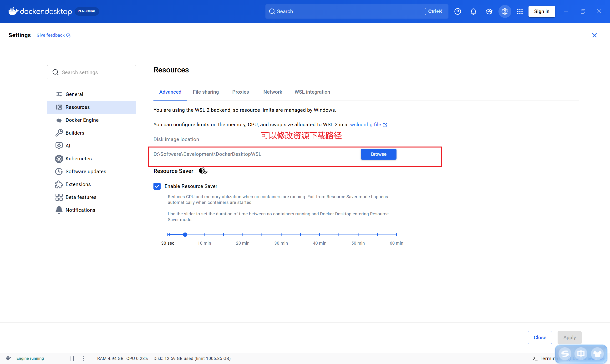Viewport: 610px width, 364px height.
Task: Click the Extensions puzzle icon
Action: pos(59,184)
